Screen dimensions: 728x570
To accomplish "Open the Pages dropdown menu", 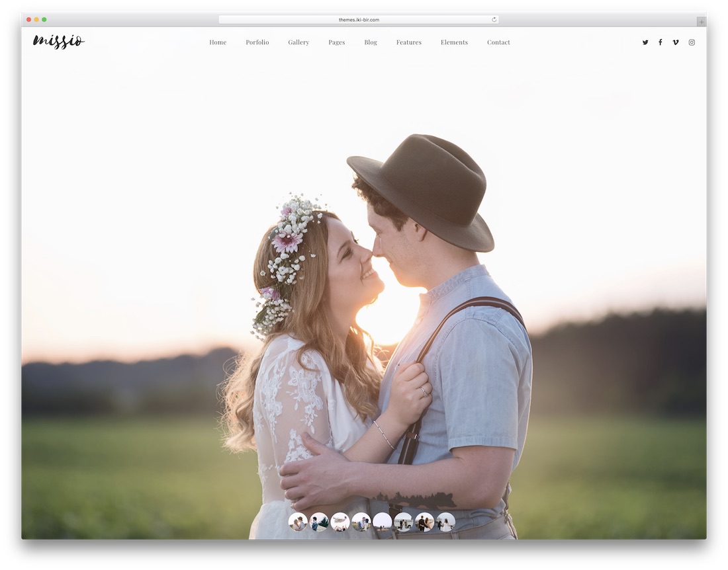I will [336, 42].
